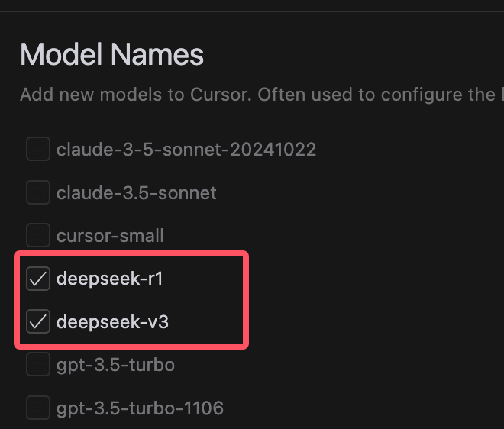
Task: Select the deepseek-v3 model name text
Action: tap(112, 322)
